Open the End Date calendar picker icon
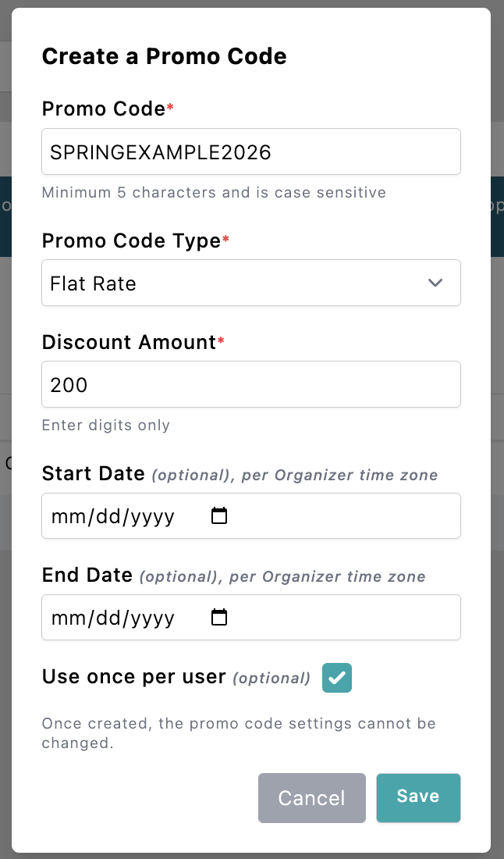 [x=219, y=618]
